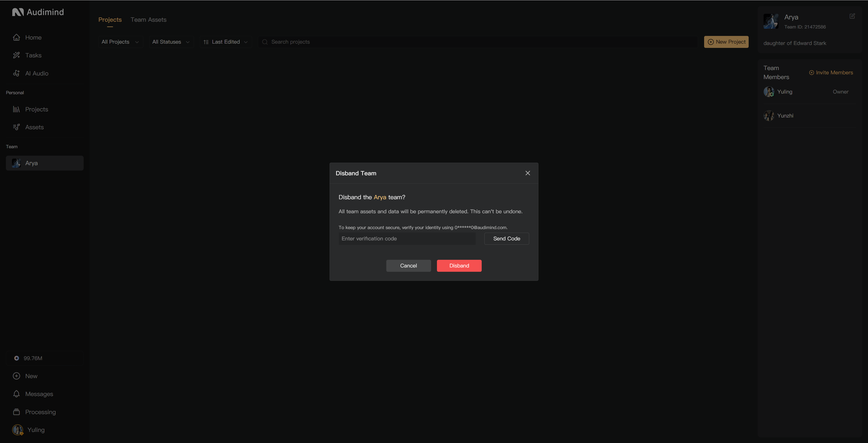Open Messages via the bell icon

(x=17, y=394)
